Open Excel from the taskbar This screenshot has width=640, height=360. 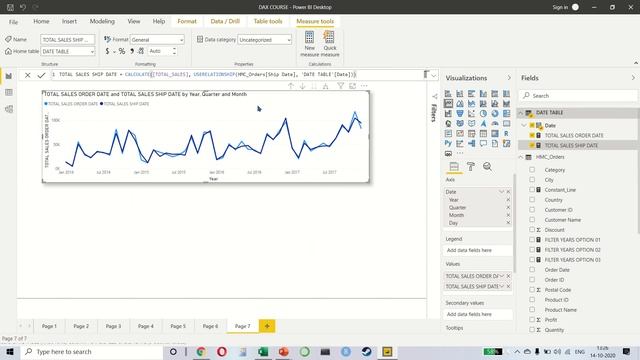[x=263, y=351]
